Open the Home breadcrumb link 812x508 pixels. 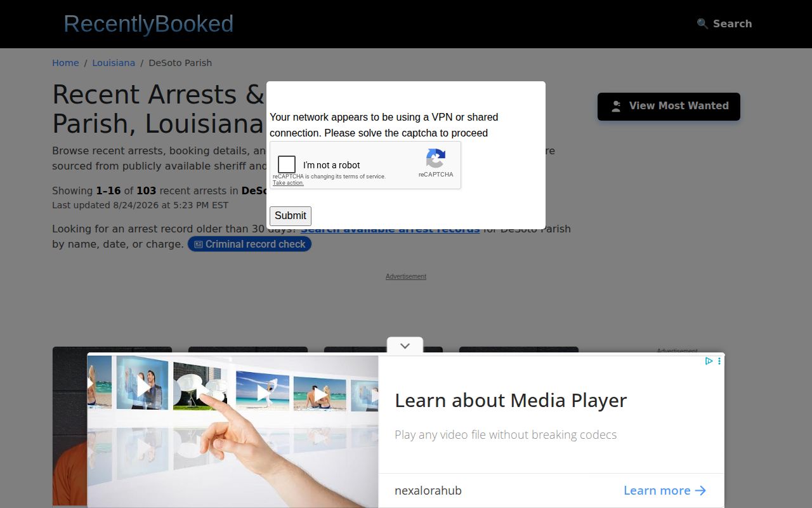pyautogui.click(x=65, y=63)
